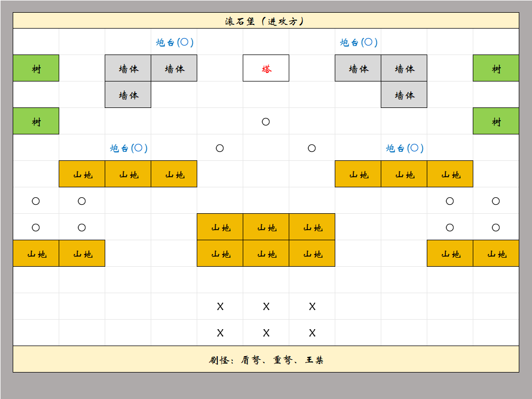Select the title cell 滚石堡（进攻方）

265,21
